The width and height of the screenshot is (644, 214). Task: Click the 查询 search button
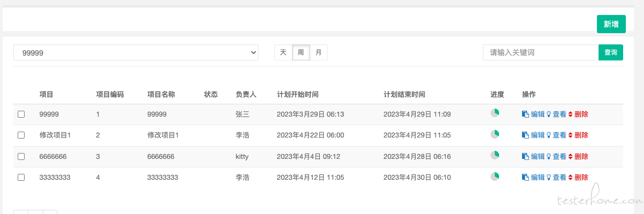[611, 52]
